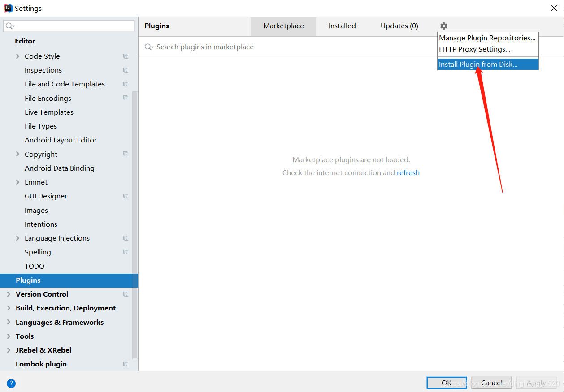Switch to the Installed tab
Screen dimensions: 564x392
342,26
